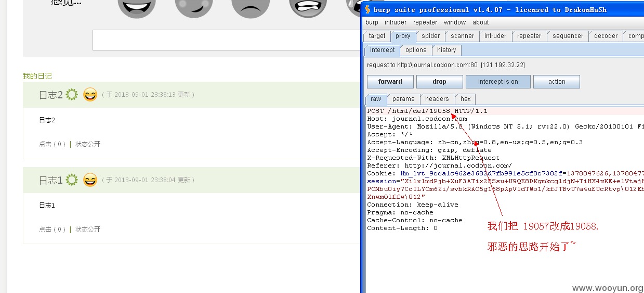Open the 日志2 diary title

click(x=51, y=95)
